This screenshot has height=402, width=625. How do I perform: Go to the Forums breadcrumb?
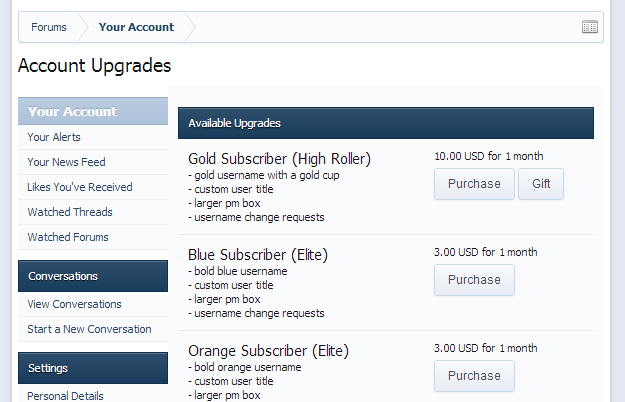(x=49, y=27)
